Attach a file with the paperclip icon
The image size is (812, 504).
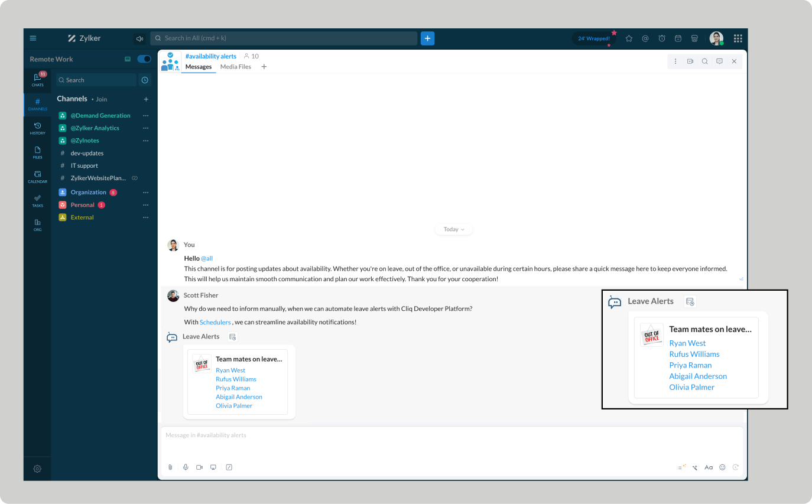tap(170, 467)
